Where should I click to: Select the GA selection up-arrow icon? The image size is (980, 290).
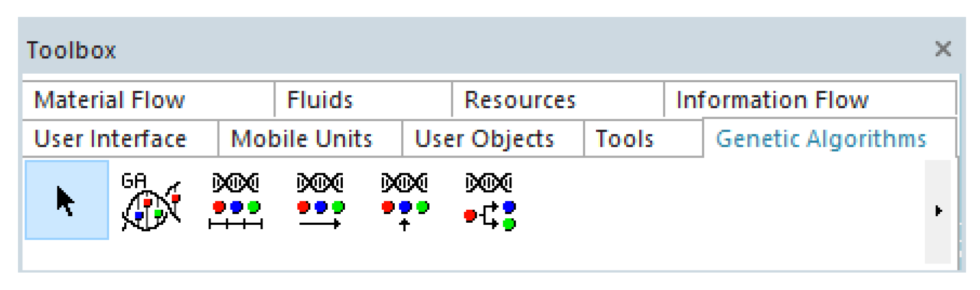tap(405, 202)
